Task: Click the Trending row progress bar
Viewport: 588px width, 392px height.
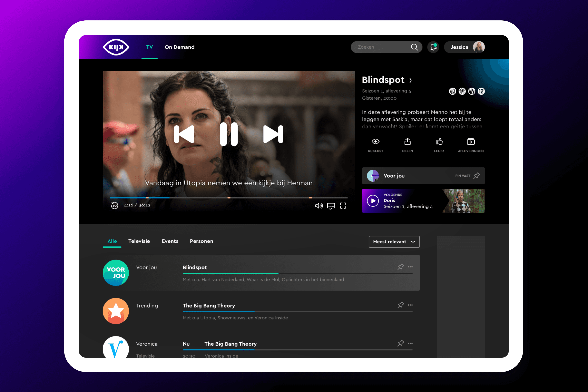Action: coord(297,312)
